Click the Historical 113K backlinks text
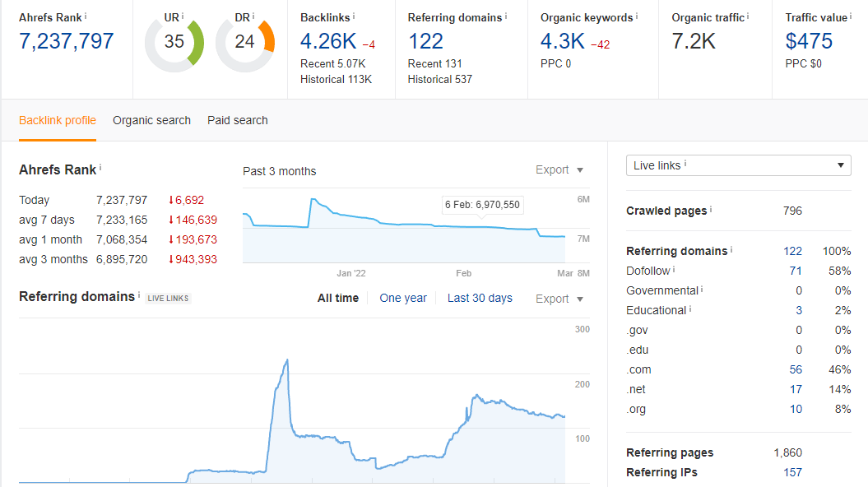The image size is (868, 487). [x=336, y=79]
